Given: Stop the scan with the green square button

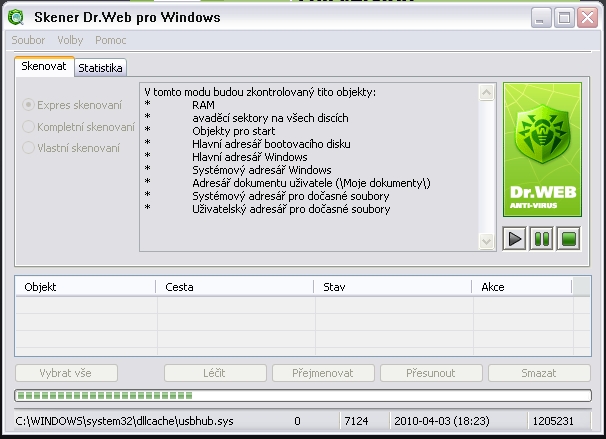Looking at the screenshot, I should [x=569, y=239].
